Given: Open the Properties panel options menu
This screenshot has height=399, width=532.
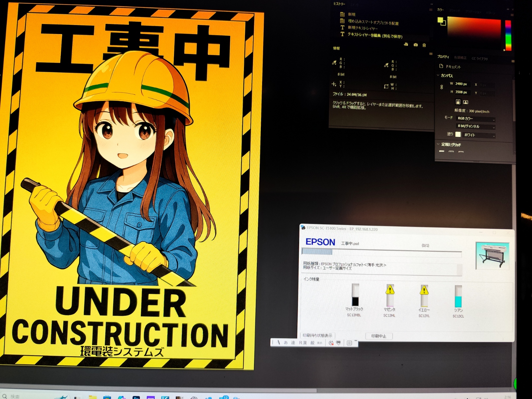Looking at the screenshot, I should point(513,61).
